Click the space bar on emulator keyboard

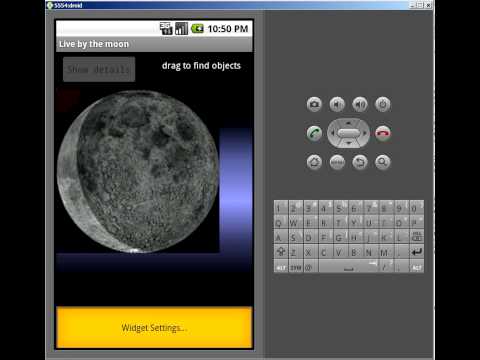[x=349, y=267]
